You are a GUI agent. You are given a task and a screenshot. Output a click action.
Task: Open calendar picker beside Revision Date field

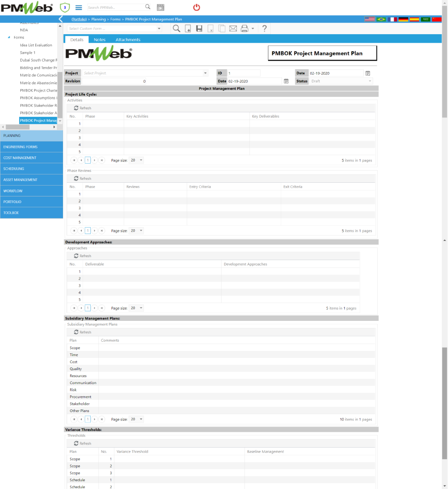tap(286, 81)
